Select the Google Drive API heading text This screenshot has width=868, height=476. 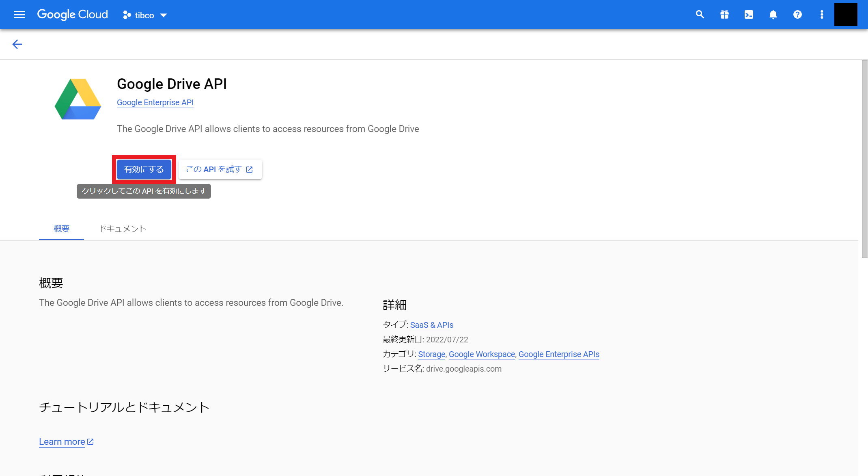click(x=172, y=84)
